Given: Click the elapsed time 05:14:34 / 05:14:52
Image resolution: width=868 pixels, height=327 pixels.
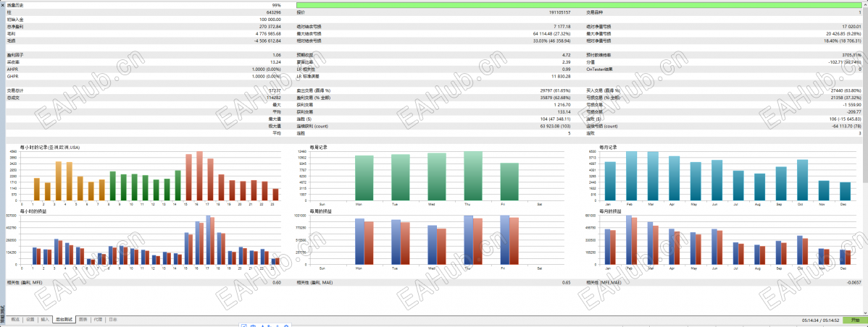Looking at the screenshot, I should pos(821,320).
